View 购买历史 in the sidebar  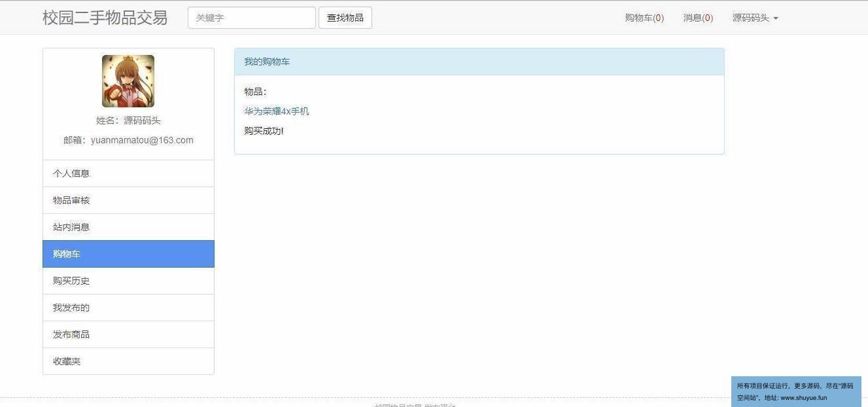[128, 281]
